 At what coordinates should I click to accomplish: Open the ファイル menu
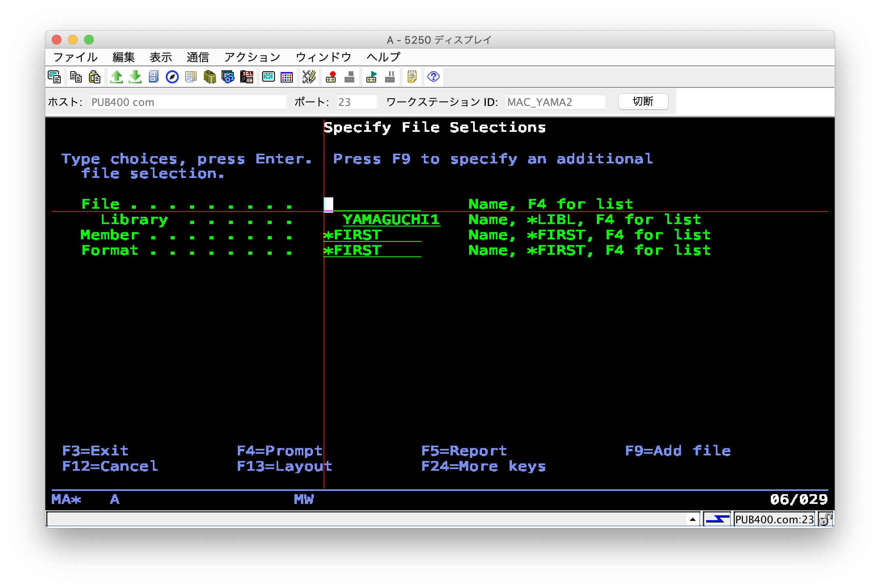point(75,57)
